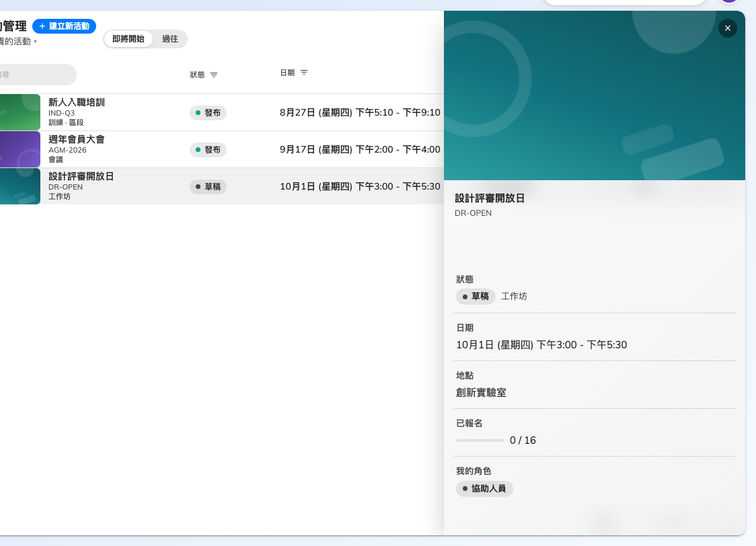Viewport: 756px width, 546px height.
Task: Switch to the 過往 tab
Action: [x=169, y=39]
